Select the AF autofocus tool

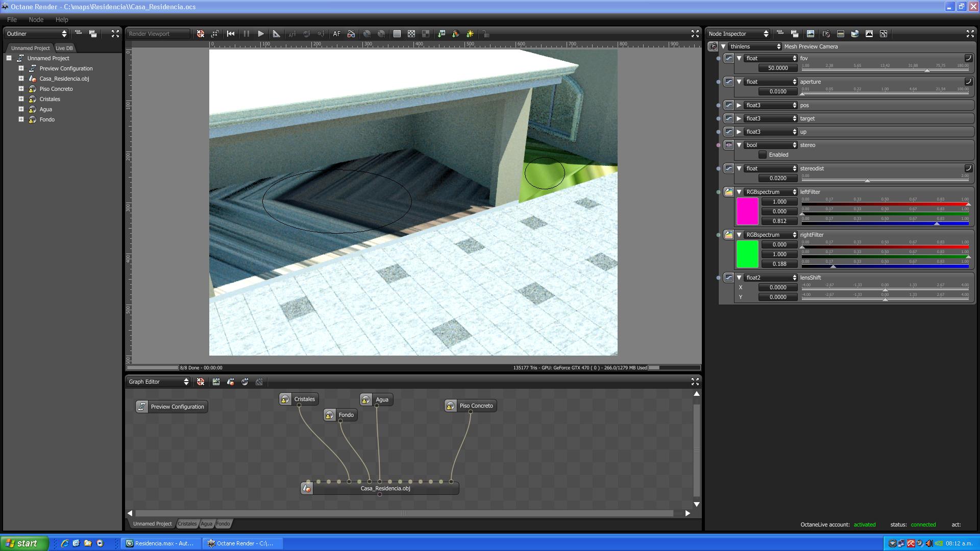point(336,34)
